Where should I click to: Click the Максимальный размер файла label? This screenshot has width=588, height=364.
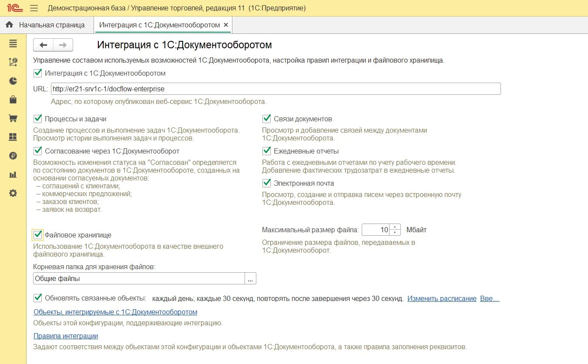[310, 230]
